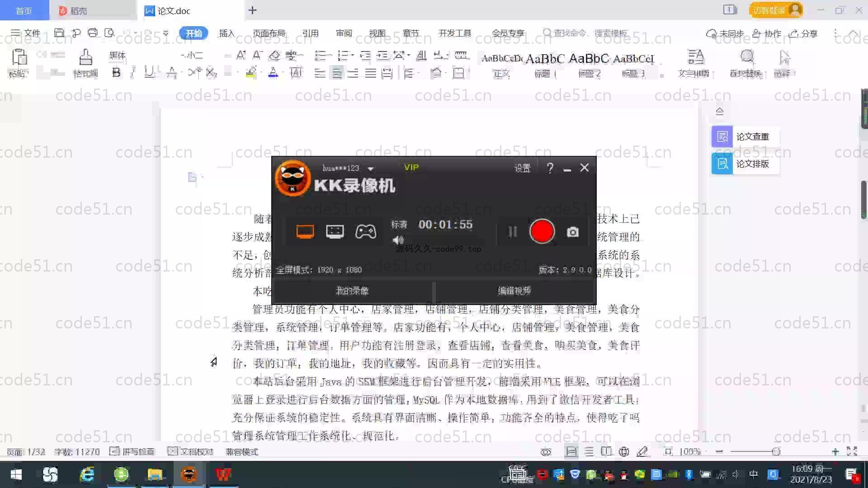Click the screenshot camera icon in KK录像机

[x=573, y=232]
